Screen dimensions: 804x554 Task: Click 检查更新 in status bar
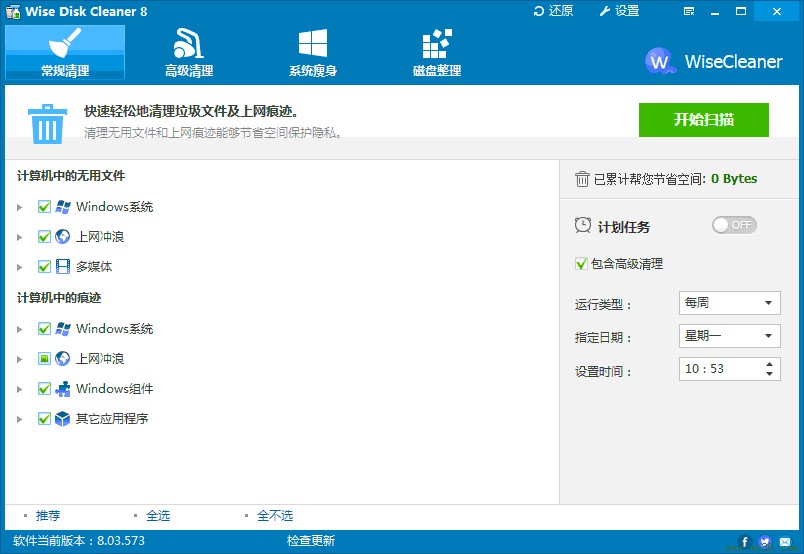tap(311, 541)
